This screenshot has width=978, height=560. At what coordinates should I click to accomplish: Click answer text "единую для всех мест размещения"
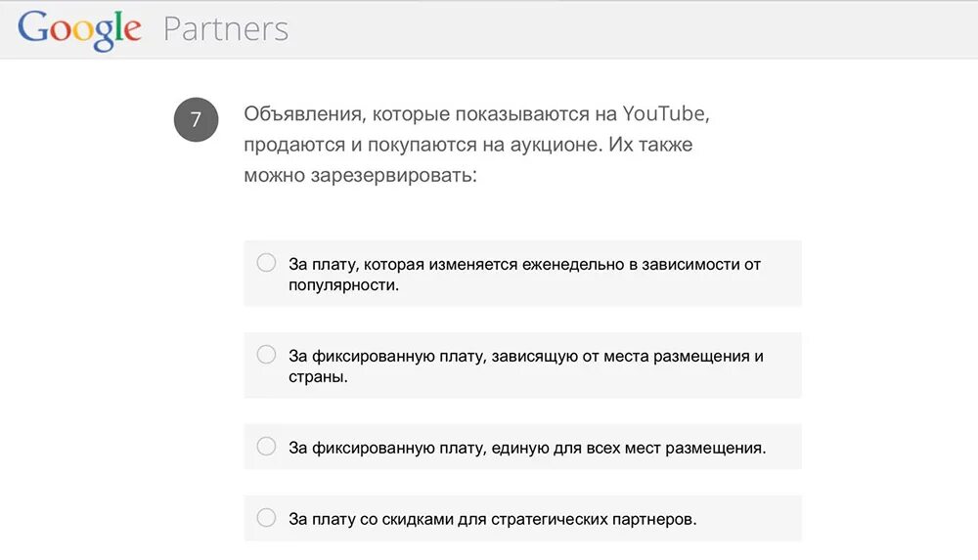(629, 448)
